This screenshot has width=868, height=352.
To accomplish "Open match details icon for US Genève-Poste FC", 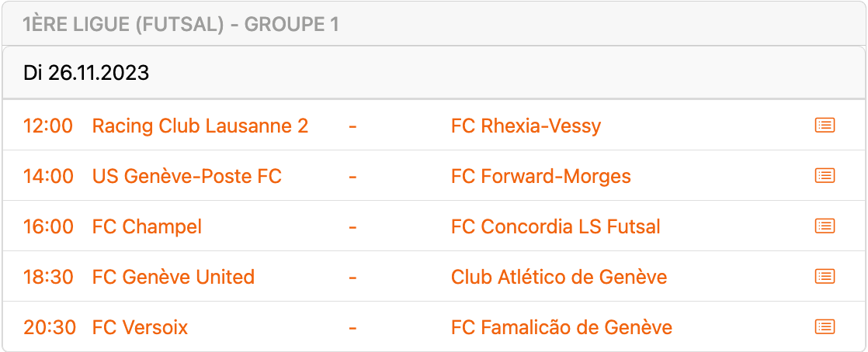I will click(x=825, y=176).
